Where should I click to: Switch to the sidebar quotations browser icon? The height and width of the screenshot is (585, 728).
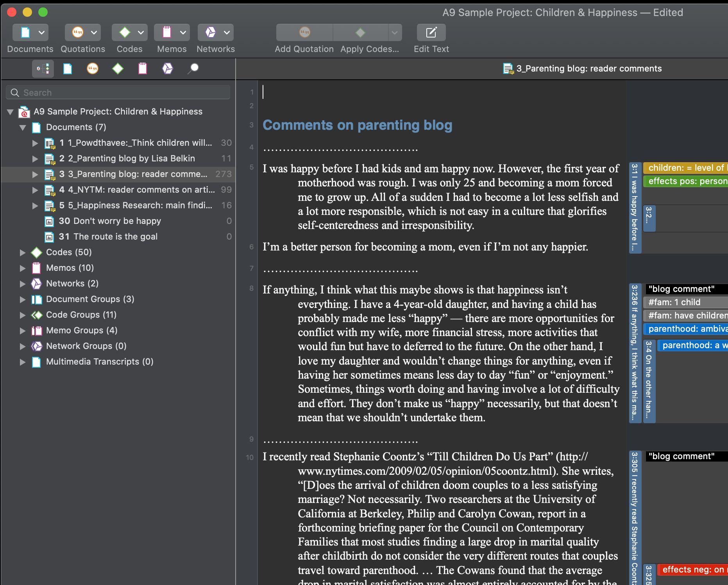tap(93, 69)
